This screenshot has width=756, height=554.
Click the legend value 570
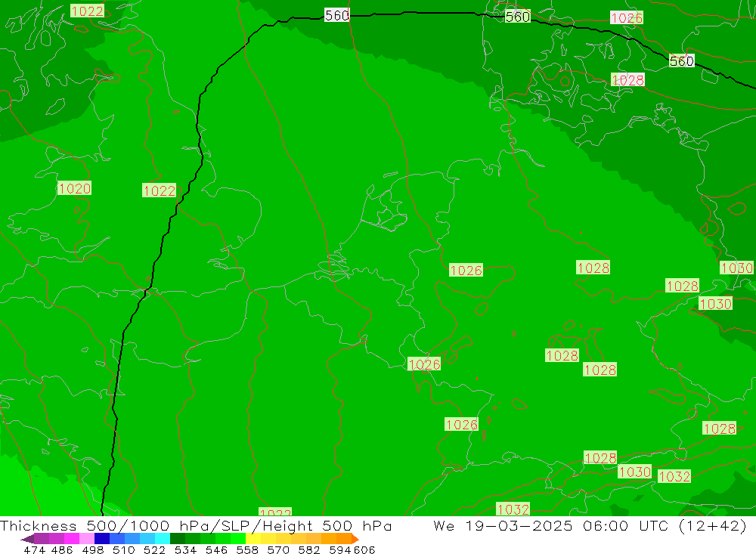[278, 549]
